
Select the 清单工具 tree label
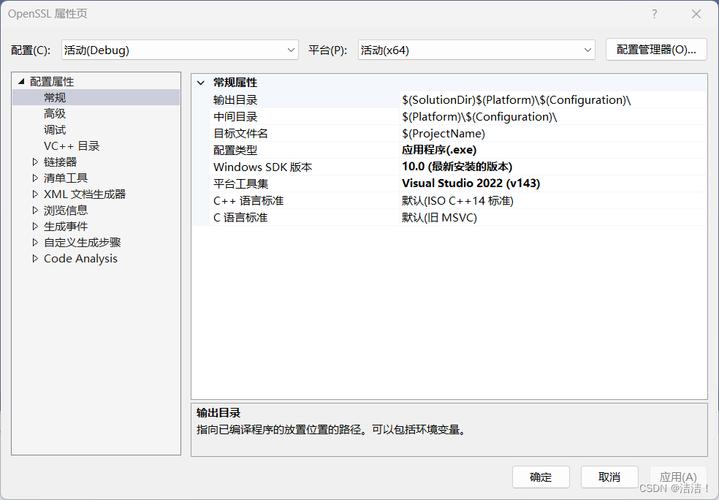66,178
